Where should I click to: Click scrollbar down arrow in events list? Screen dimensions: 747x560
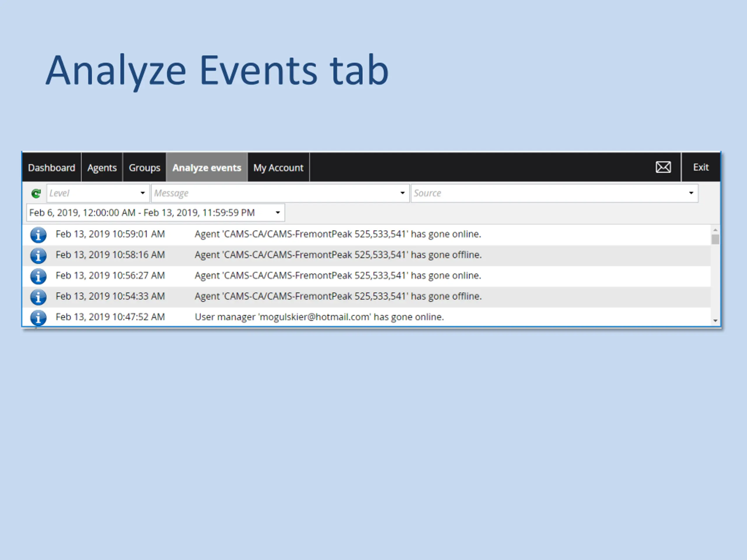click(715, 320)
